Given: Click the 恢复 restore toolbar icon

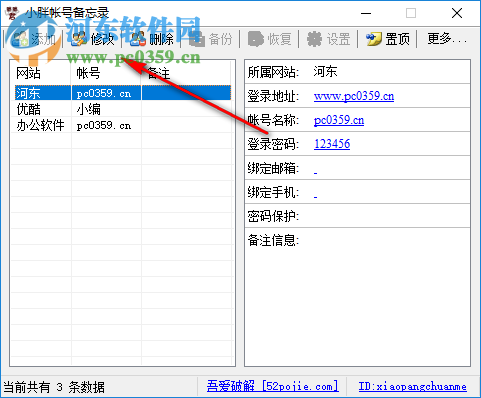Looking at the screenshot, I should pos(256,39).
